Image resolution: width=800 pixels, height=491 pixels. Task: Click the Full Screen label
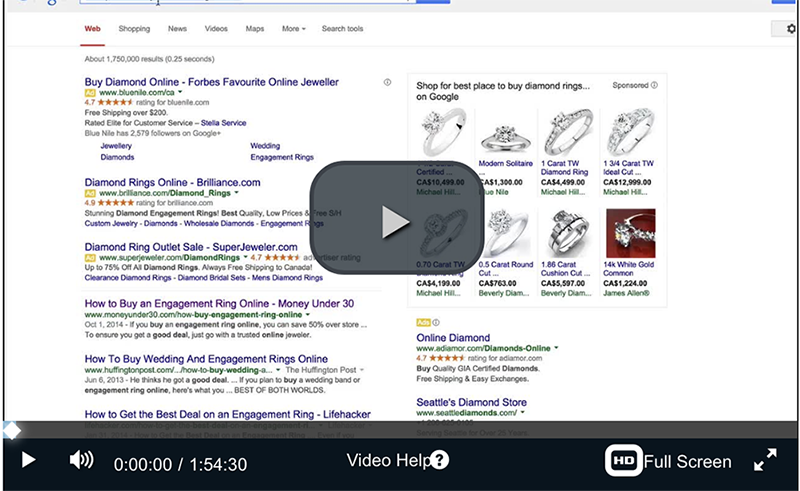tap(687, 461)
